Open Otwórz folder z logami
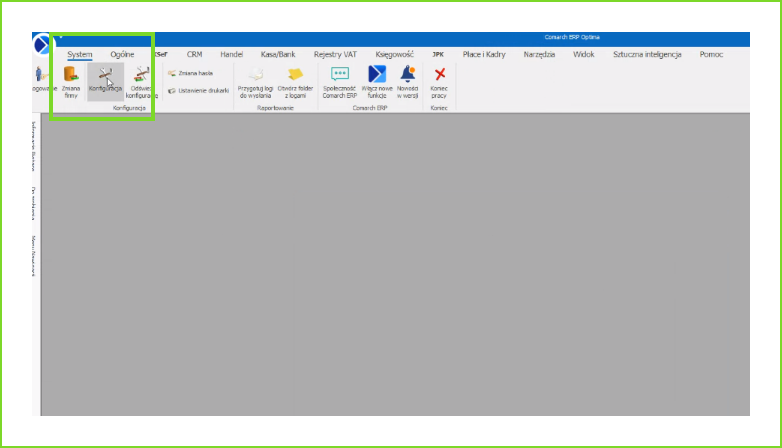The height and width of the screenshot is (448, 782). pos(295,83)
